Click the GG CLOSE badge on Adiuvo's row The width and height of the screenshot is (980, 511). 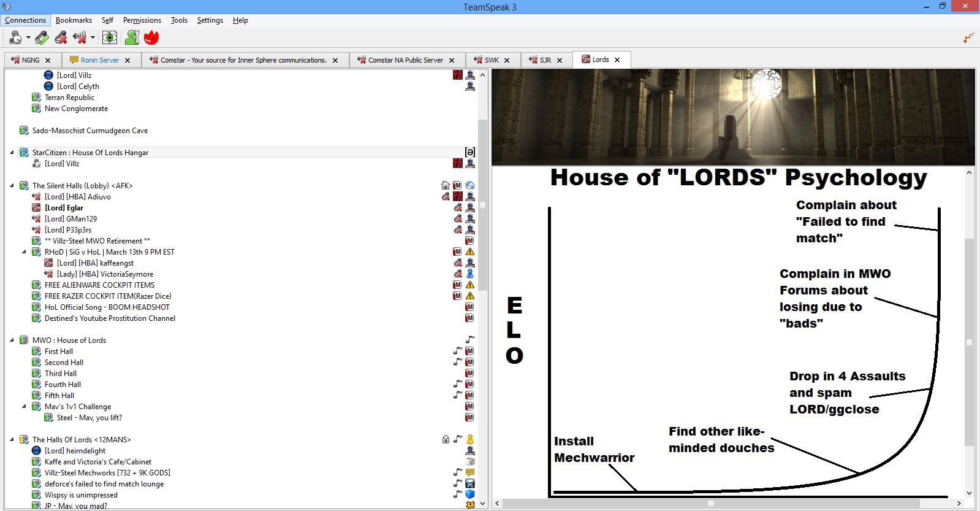[x=457, y=196]
